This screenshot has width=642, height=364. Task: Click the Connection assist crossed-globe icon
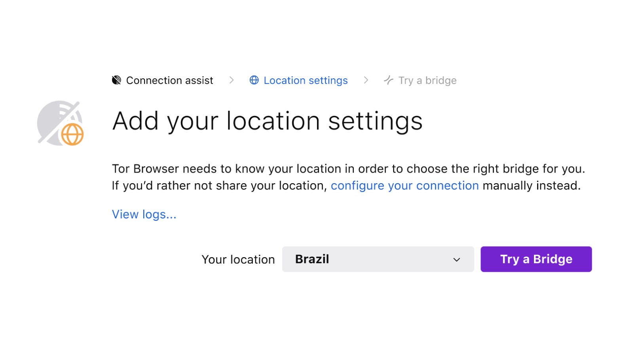pyautogui.click(x=116, y=80)
